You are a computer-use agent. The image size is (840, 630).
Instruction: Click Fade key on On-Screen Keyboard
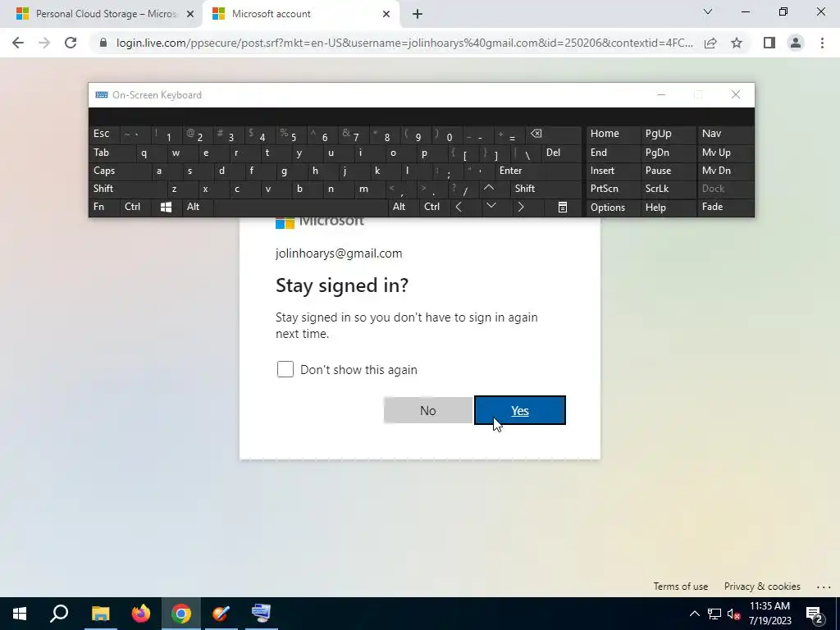[725, 207]
